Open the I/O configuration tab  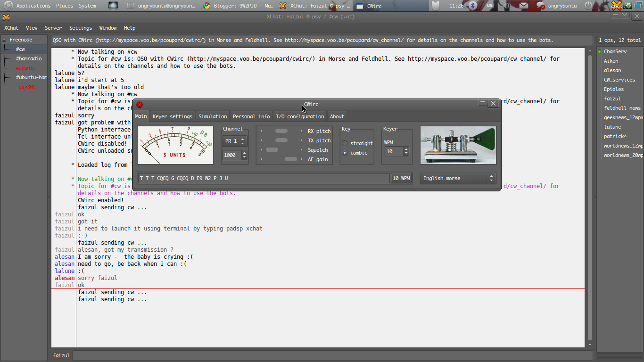[300, 116]
